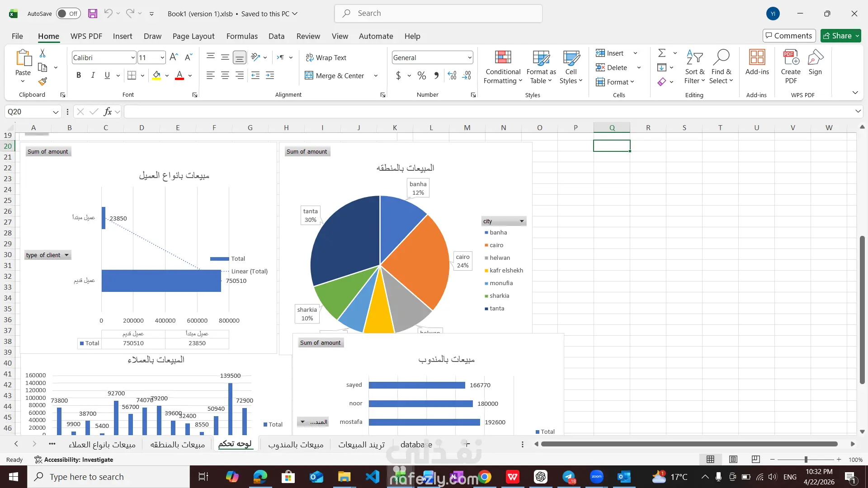Open the Add-ins icon
This screenshot has height=488, width=868.
point(757,62)
